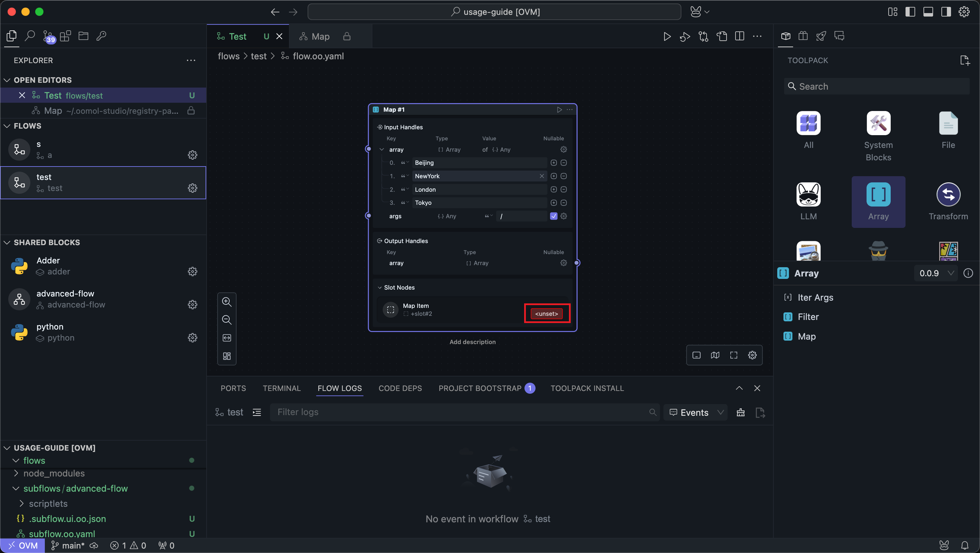Image resolution: width=980 pixels, height=553 pixels.
Task: Click Add description below the node
Action: click(472, 342)
